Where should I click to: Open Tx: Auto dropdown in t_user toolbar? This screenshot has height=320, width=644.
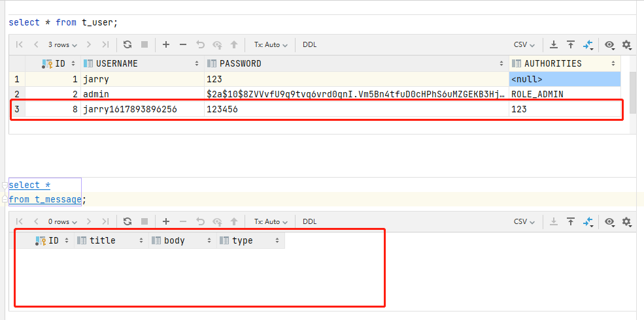271,44
